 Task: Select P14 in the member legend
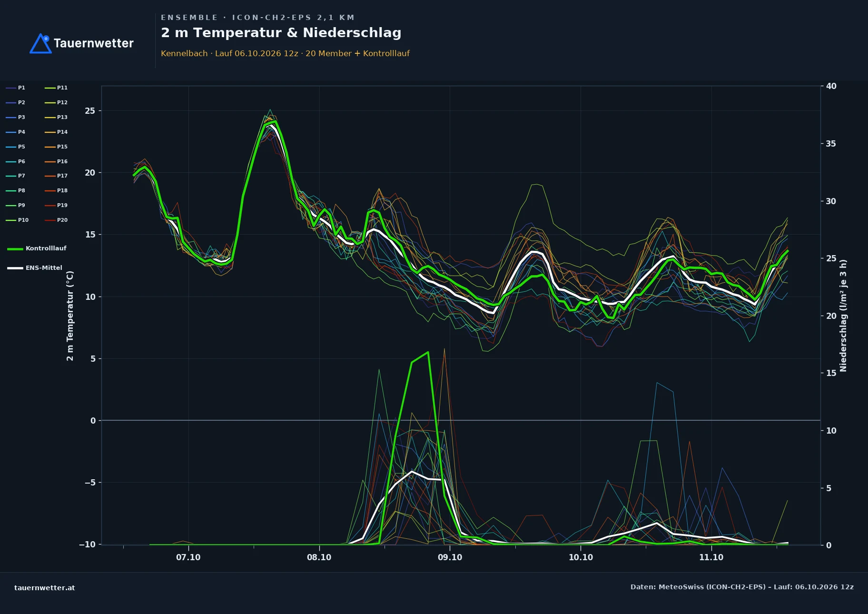[x=56, y=132]
